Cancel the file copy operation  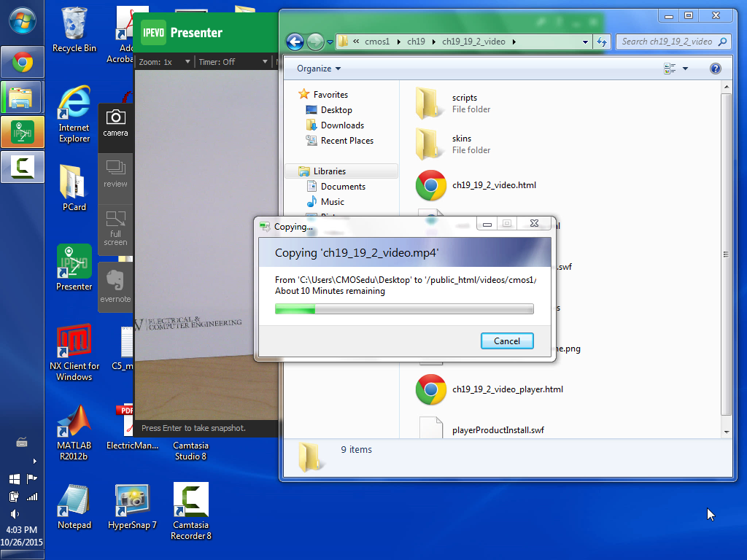(507, 341)
